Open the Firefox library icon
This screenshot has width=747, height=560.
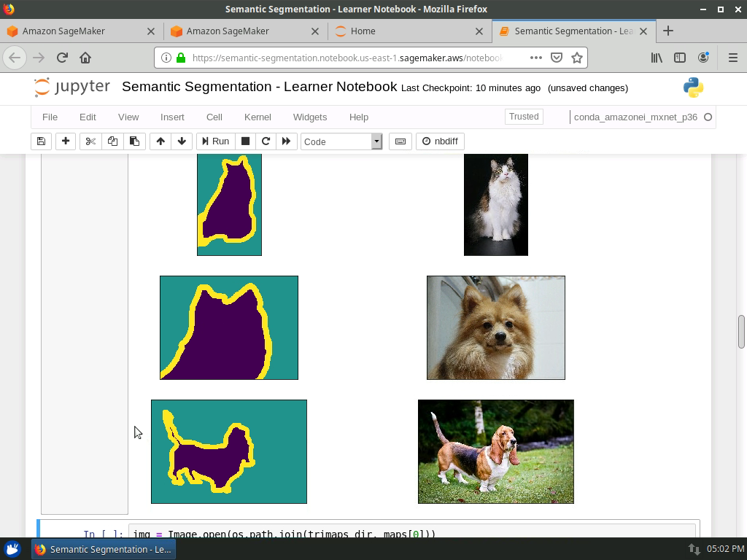(x=657, y=58)
